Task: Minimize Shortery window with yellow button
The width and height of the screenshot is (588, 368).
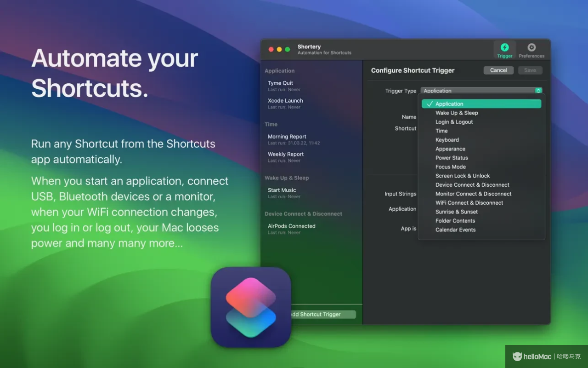Action: click(279, 49)
